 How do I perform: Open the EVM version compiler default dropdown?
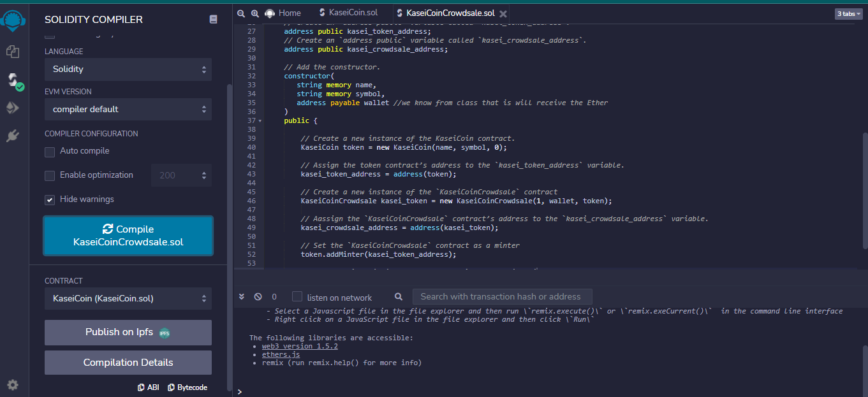[x=128, y=109]
